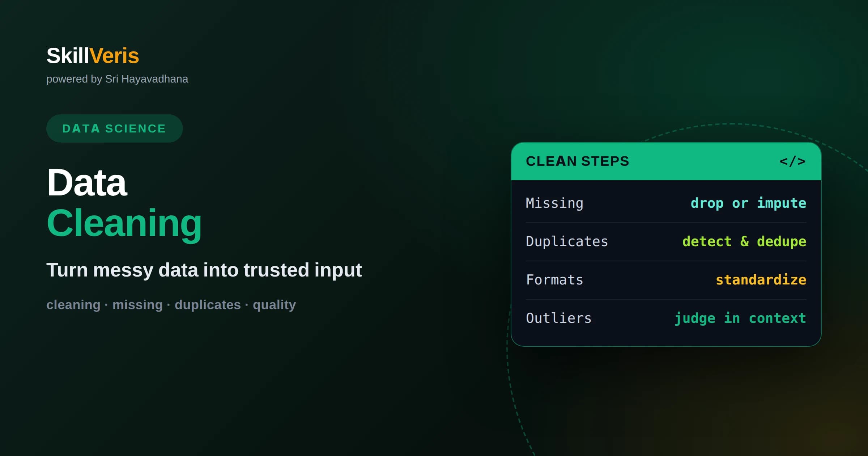Click the SkillVeris logo
This screenshot has width=868, height=456.
tap(93, 56)
